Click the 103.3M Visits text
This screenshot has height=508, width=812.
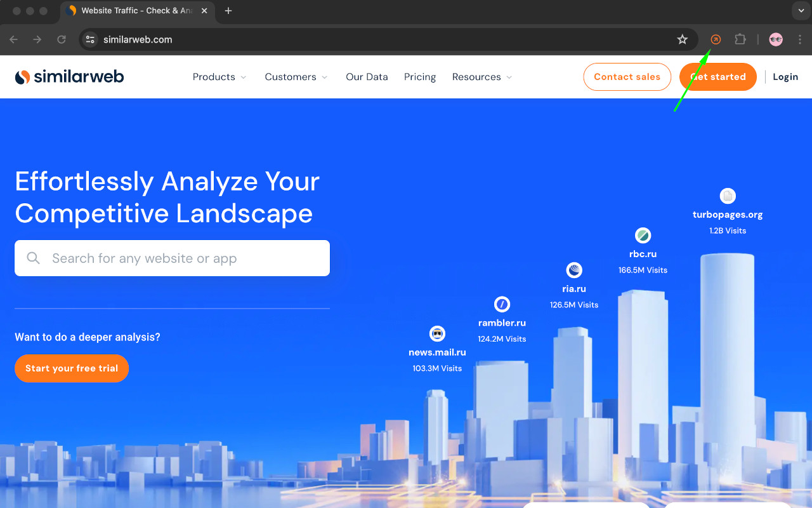click(x=437, y=368)
